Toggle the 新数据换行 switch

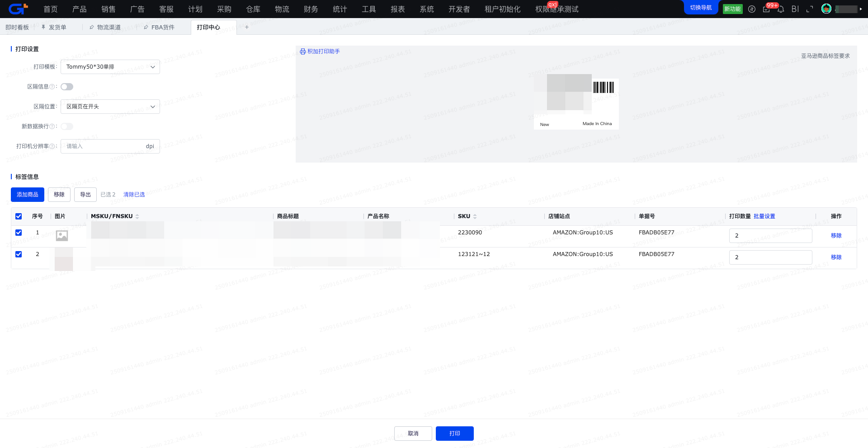pos(67,126)
